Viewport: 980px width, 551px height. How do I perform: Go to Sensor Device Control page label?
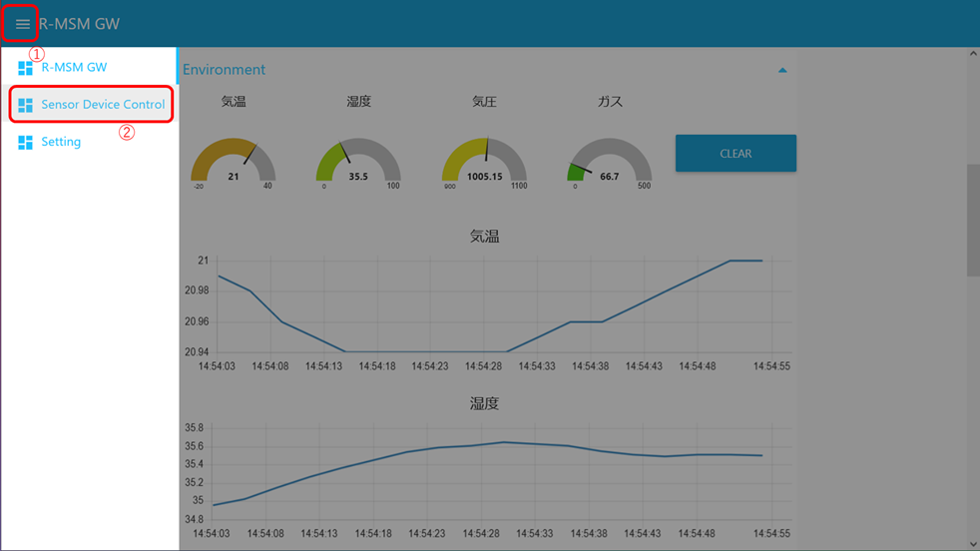click(103, 105)
